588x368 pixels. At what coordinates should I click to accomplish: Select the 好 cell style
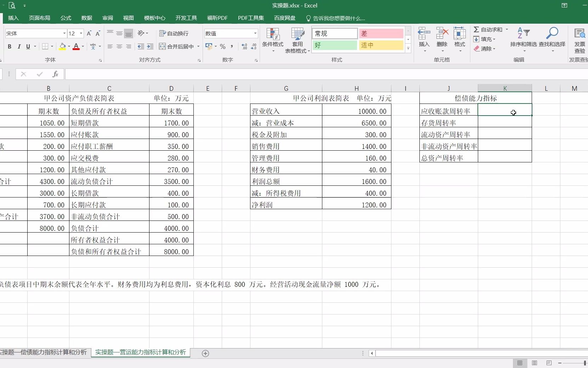click(335, 45)
